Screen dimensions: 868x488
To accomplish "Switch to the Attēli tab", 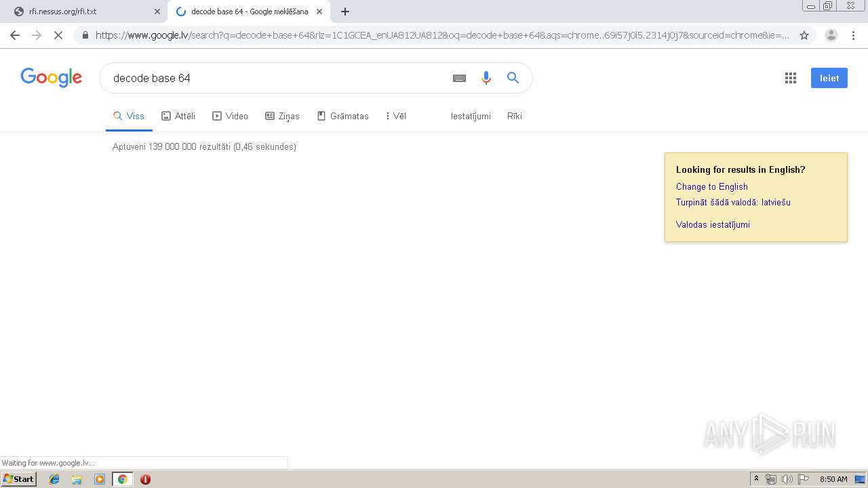I will pyautogui.click(x=178, y=116).
